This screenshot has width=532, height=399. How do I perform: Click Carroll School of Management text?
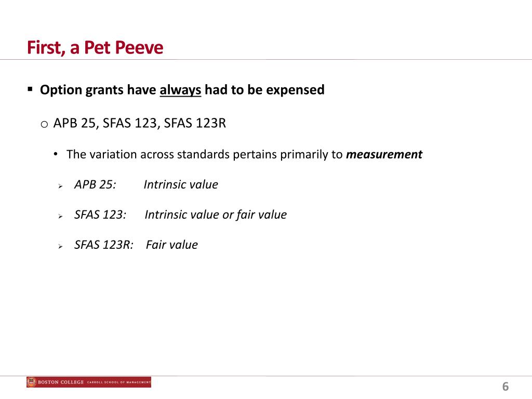pyautogui.click(x=119, y=382)
